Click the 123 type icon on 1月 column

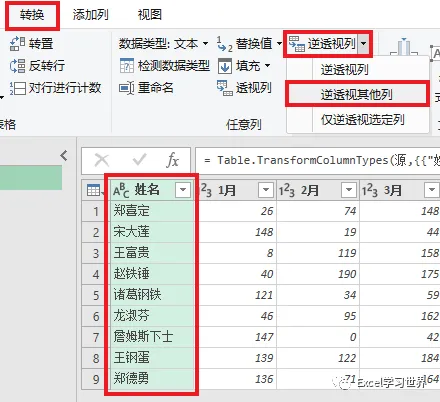205,190
